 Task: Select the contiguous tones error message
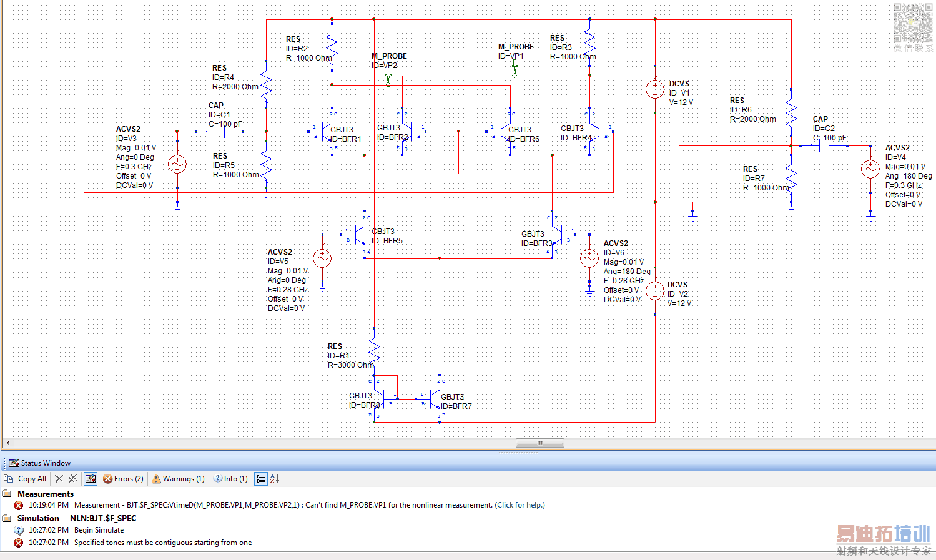(163, 543)
